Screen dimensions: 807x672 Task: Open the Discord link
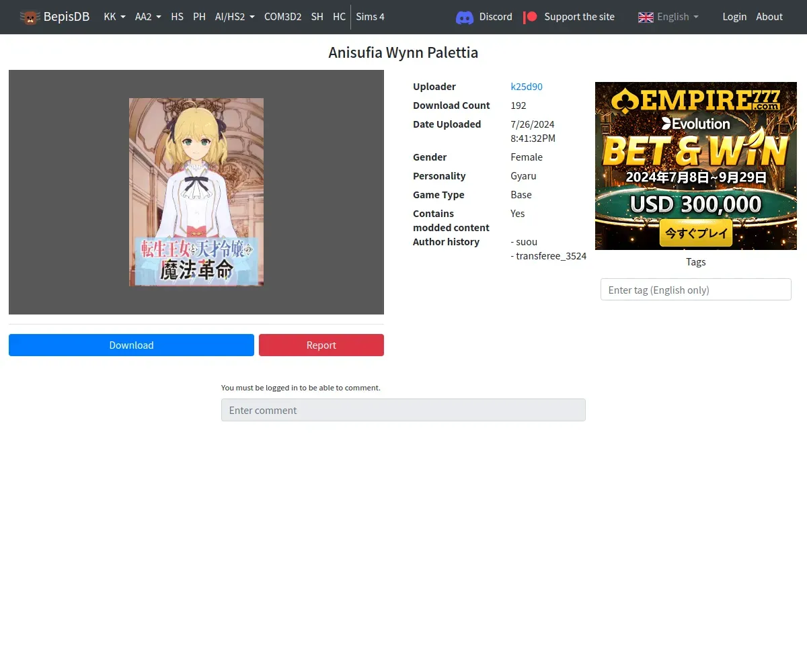496,17
